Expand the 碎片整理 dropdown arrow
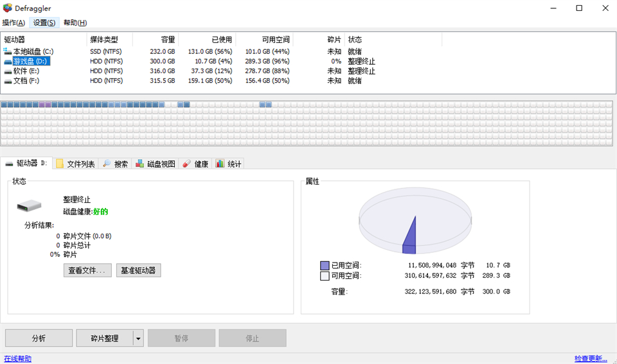 [x=138, y=338]
